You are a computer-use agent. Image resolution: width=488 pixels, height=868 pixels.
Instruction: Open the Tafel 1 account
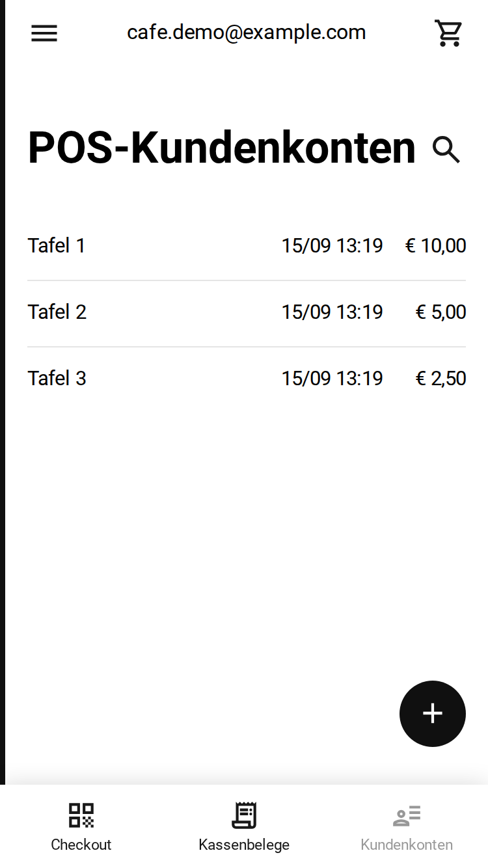click(247, 246)
